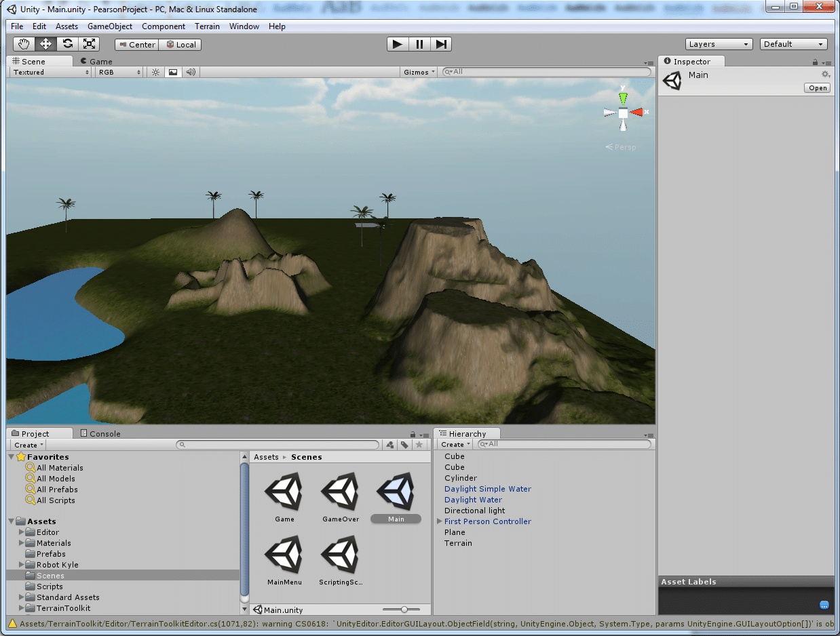Open the Textured draw mode dropdown
840x636 pixels.
(50, 72)
